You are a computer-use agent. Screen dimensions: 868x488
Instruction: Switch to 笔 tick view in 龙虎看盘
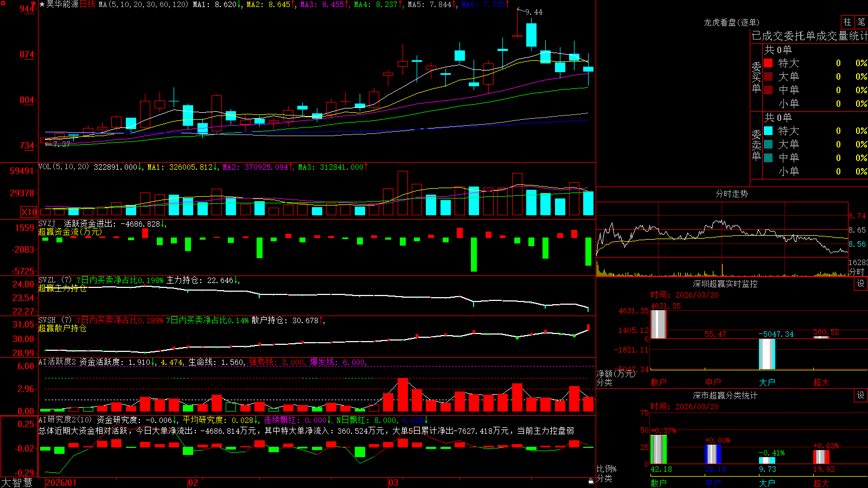point(861,22)
